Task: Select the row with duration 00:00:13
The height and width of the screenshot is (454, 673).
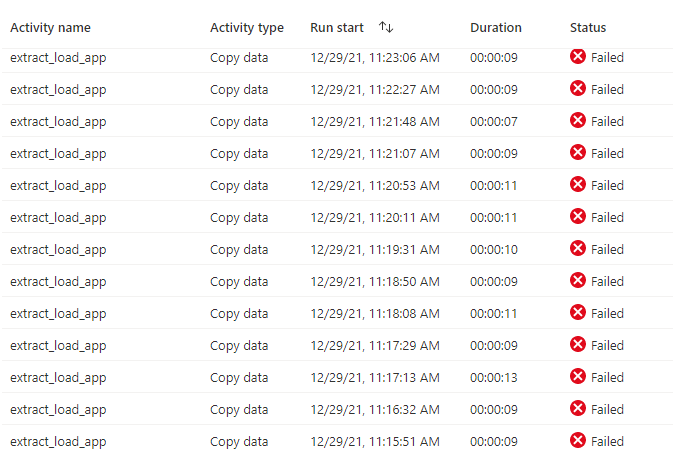Action: coord(337,377)
